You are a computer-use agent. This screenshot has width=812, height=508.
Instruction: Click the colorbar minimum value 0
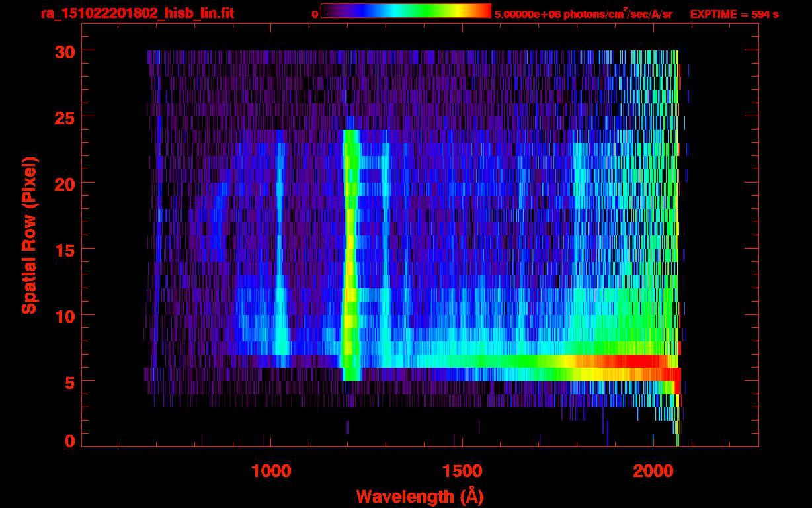315,15
